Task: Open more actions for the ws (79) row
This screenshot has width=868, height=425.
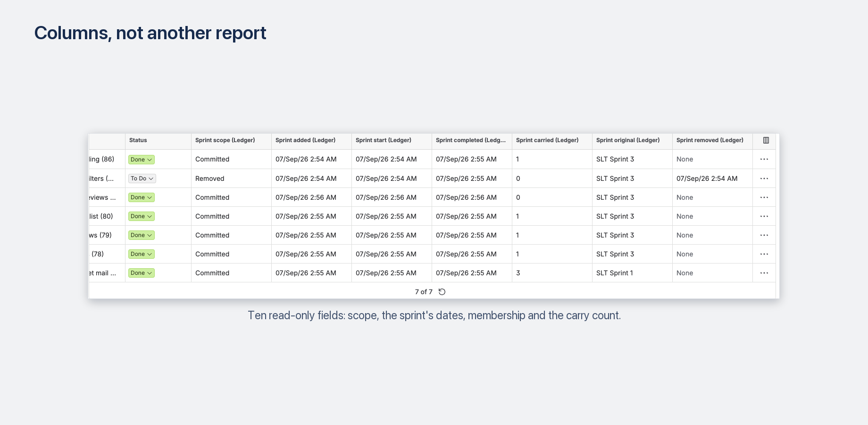Action: pos(764,235)
